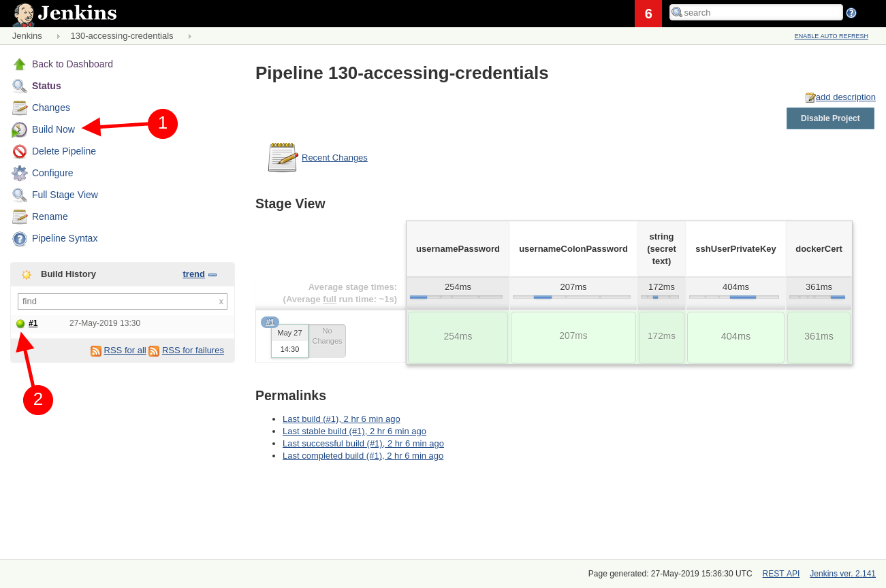
Task: Click the Jenkins butler logo
Action: 24,14
